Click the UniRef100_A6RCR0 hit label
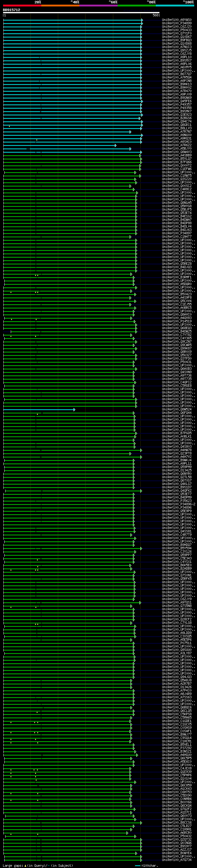Image resolution: width=197 pixels, height=868 pixels. (177, 833)
